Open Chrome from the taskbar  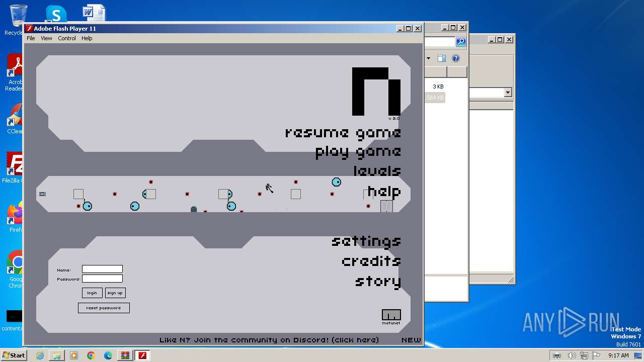click(x=91, y=355)
